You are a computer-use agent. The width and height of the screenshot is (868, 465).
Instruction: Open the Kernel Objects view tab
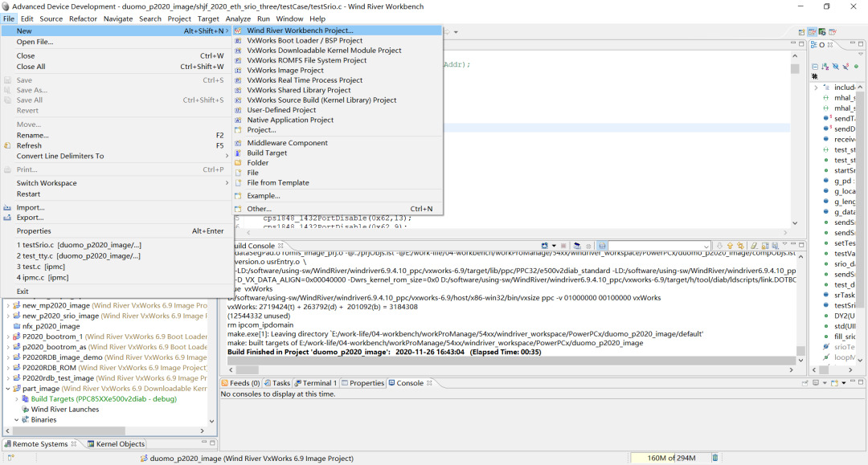tap(116, 443)
